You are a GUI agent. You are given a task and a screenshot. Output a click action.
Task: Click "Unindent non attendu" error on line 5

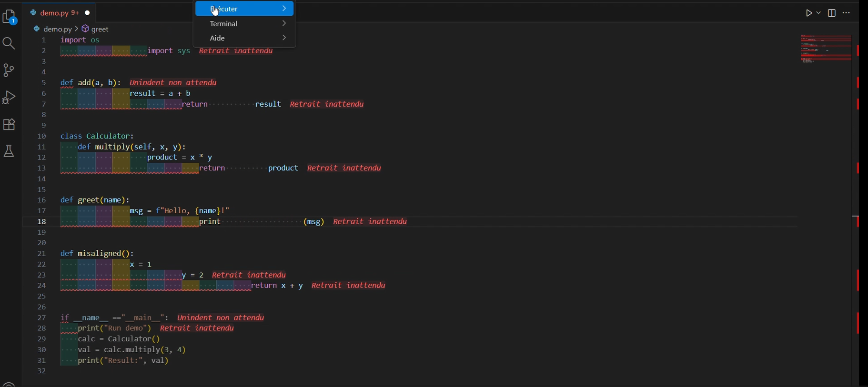pos(173,83)
